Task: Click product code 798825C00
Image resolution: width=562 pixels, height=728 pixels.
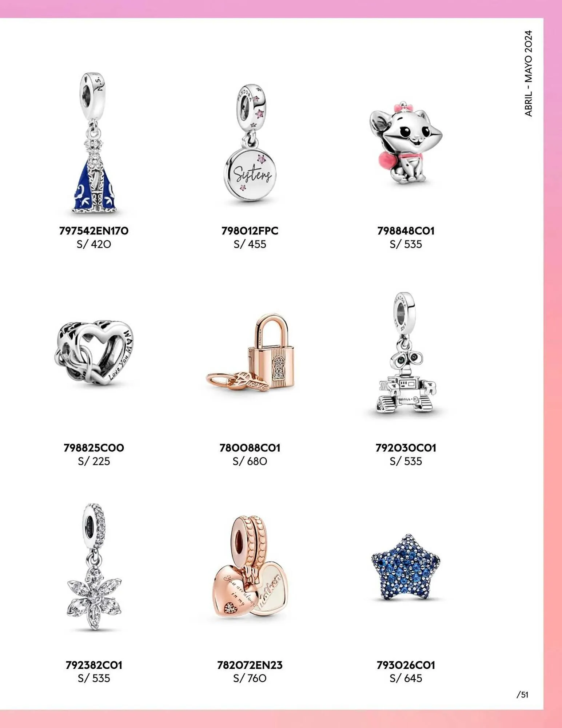Action: [x=94, y=448]
